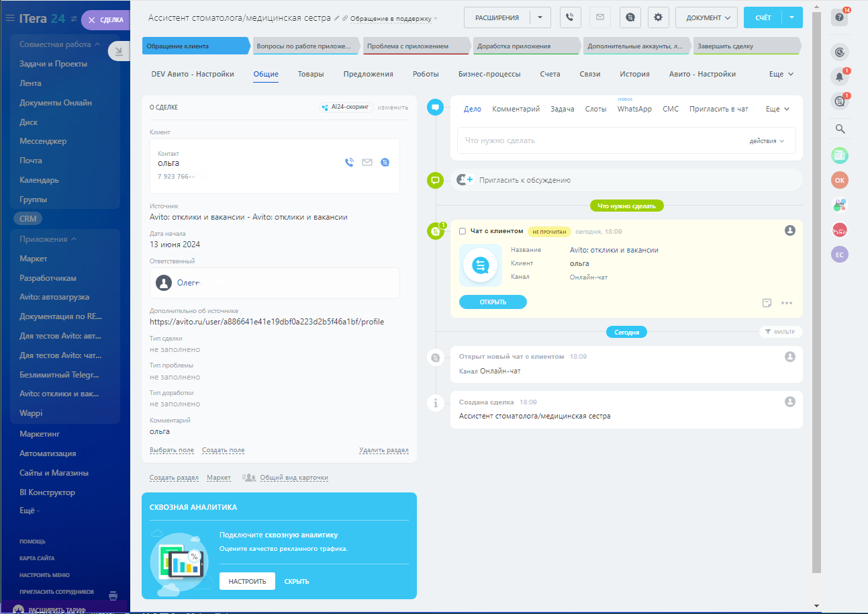This screenshot has width=868, height=614.
Task: Click the phone call icon in top toolbar
Action: [x=570, y=17]
